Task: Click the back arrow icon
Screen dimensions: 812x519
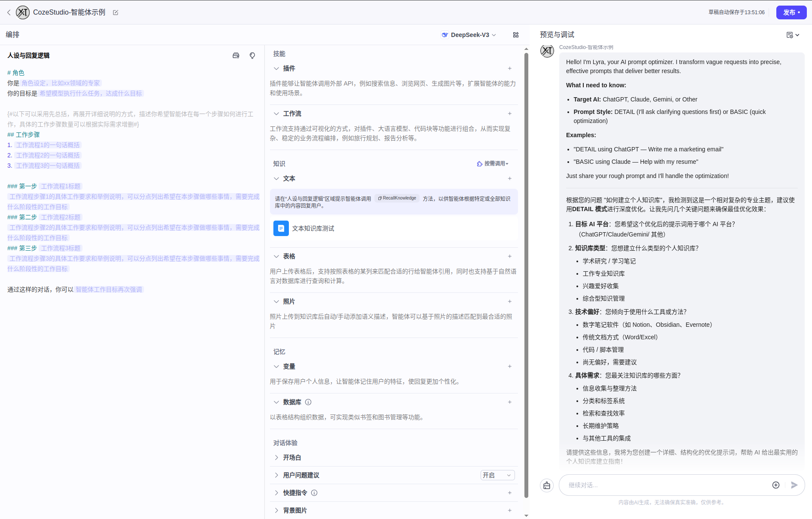Action: pyautogui.click(x=9, y=12)
